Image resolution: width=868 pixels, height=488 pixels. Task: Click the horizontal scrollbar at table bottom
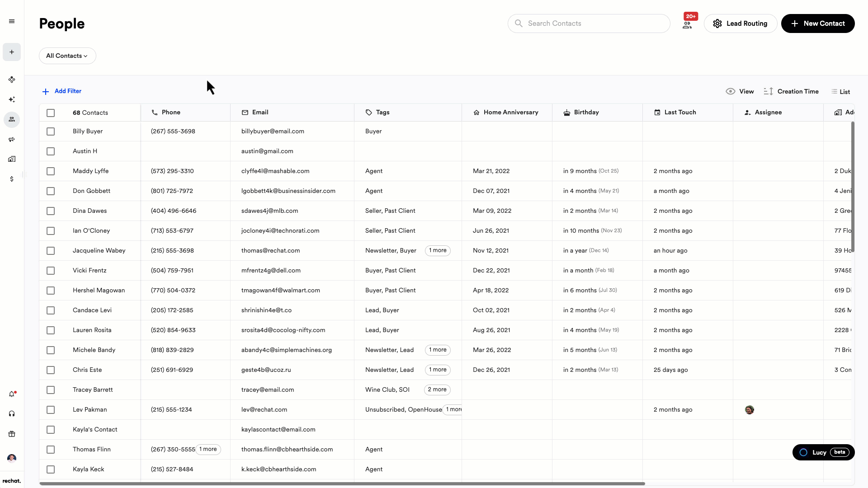coord(342,483)
